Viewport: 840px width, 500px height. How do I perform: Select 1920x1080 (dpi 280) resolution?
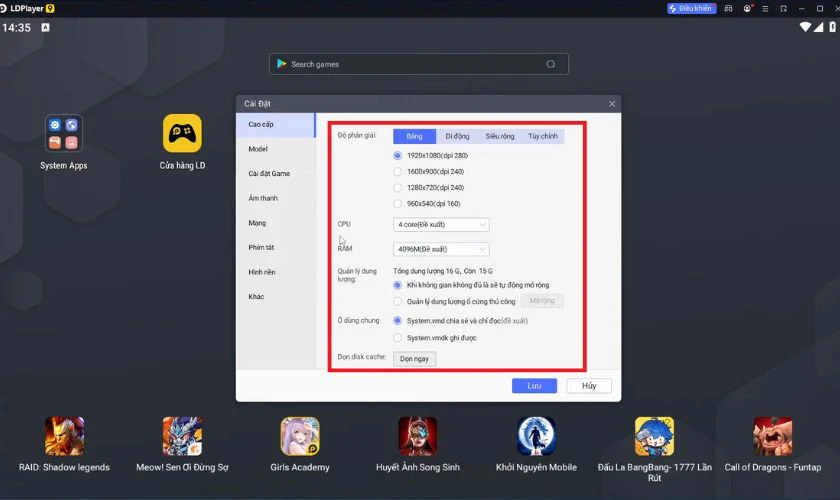[397, 155]
